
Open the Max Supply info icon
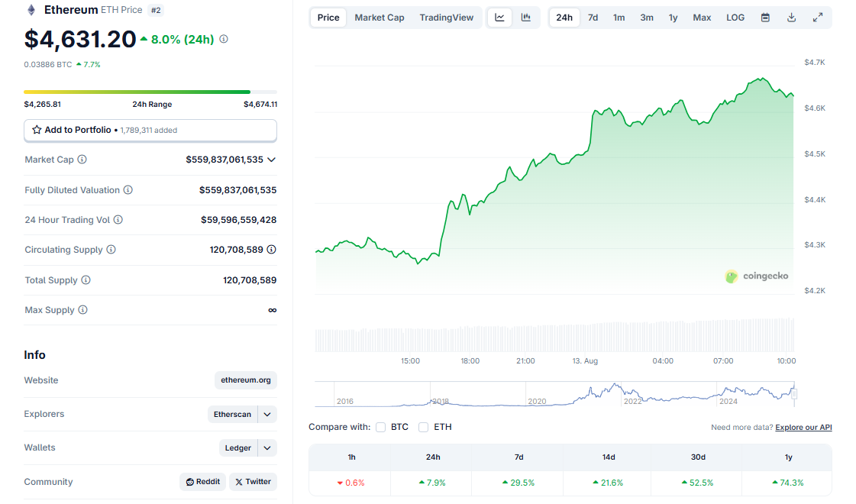(x=82, y=310)
